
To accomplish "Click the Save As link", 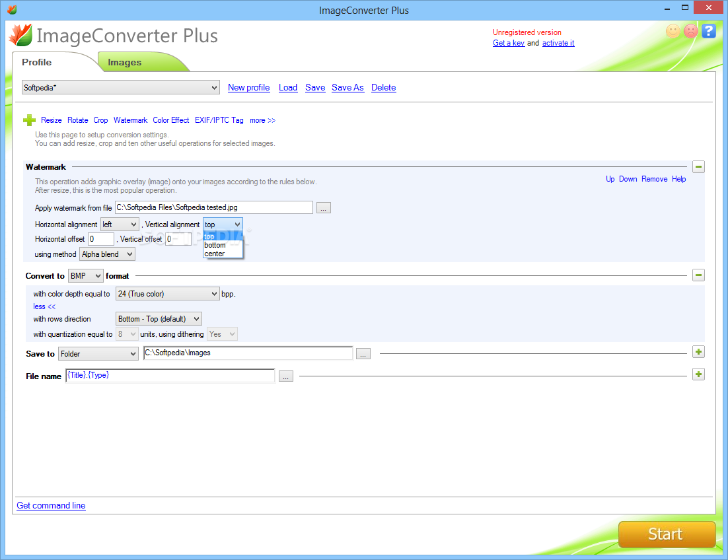I will (347, 87).
